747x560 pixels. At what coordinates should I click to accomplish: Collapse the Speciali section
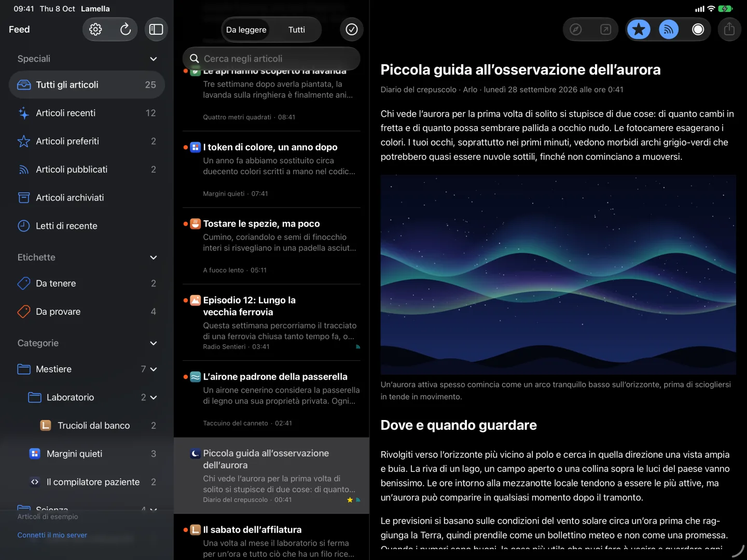pyautogui.click(x=154, y=59)
